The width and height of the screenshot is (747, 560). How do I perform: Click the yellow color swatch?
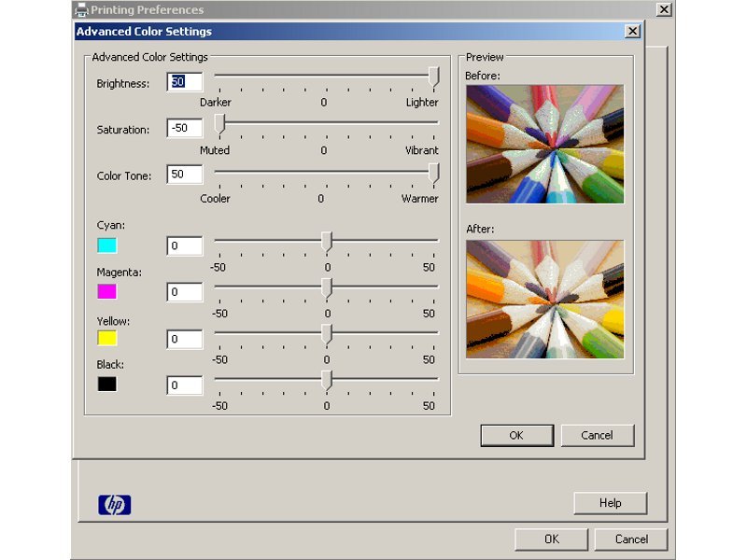pyautogui.click(x=107, y=338)
